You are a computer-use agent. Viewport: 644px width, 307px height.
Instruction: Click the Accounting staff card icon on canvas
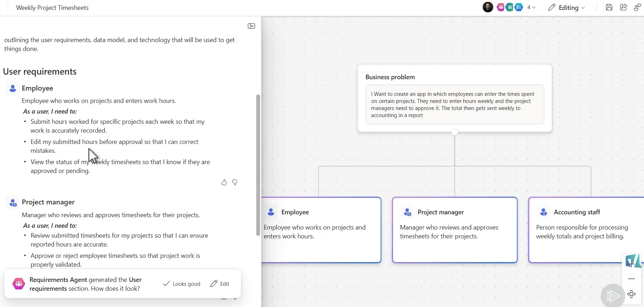coord(544,212)
